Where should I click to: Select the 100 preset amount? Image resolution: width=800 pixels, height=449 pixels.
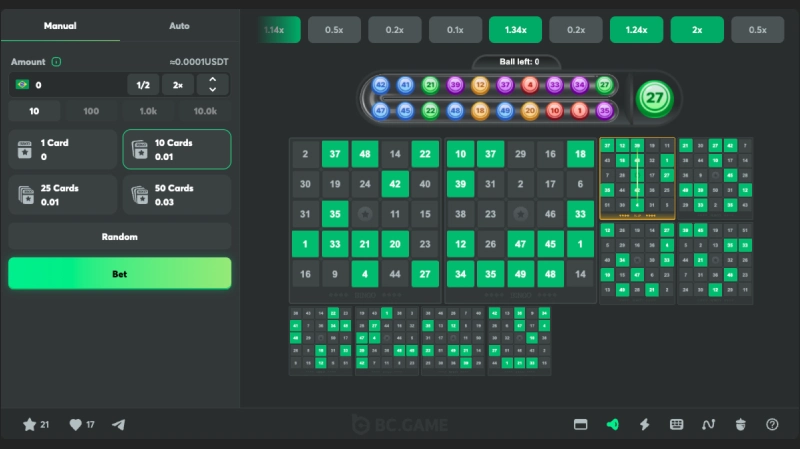tap(91, 111)
